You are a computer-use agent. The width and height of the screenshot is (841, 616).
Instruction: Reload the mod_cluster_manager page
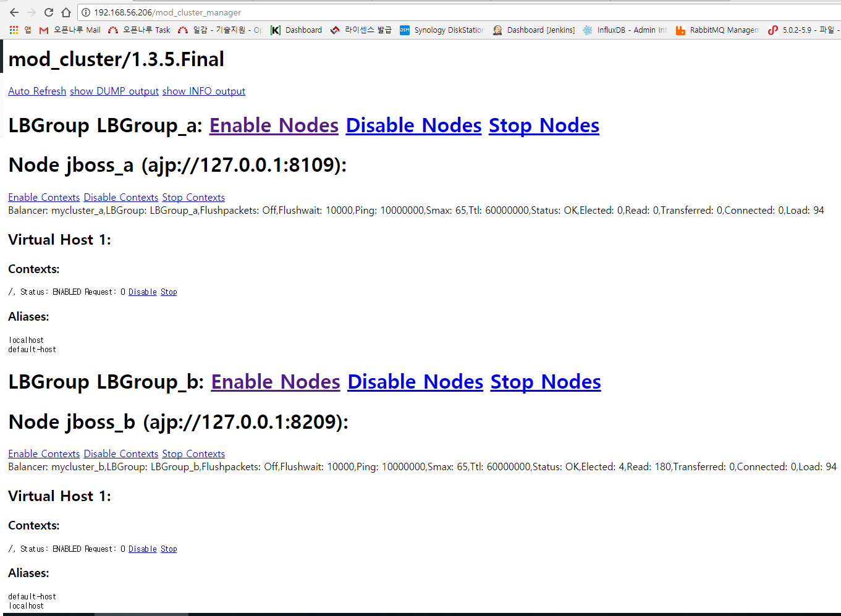tap(49, 12)
